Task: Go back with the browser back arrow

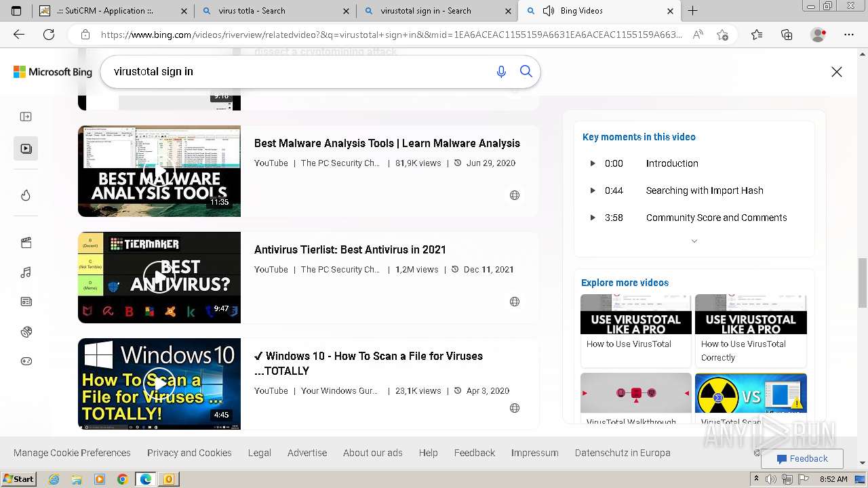Action: [x=19, y=35]
